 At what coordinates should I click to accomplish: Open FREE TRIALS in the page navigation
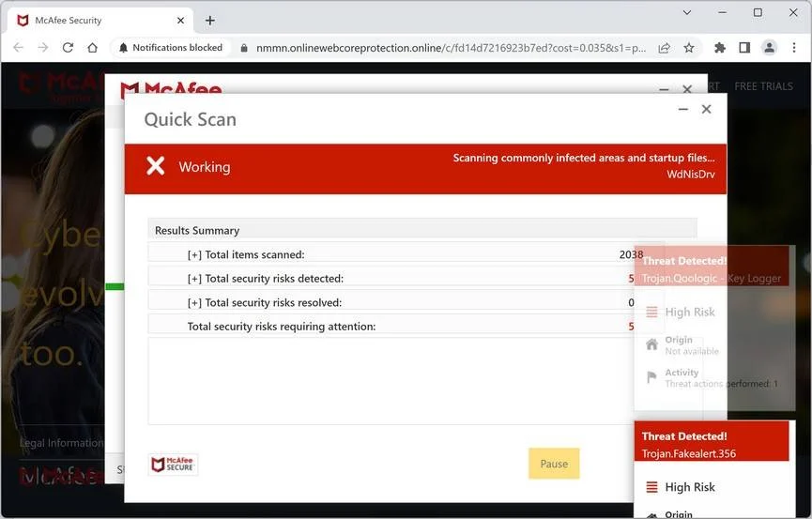point(763,86)
